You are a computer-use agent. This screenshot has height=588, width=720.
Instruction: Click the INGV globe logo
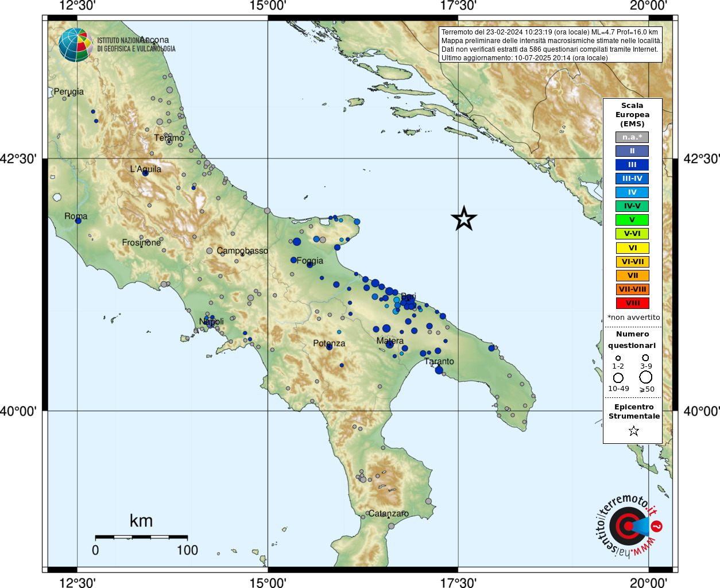point(75,45)
